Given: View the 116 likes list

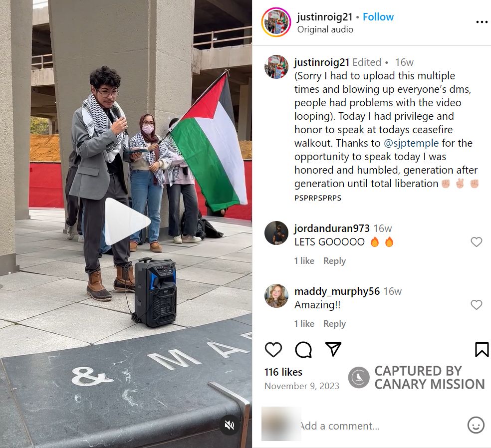Looking at the screenshot, I should pos(283,372).
